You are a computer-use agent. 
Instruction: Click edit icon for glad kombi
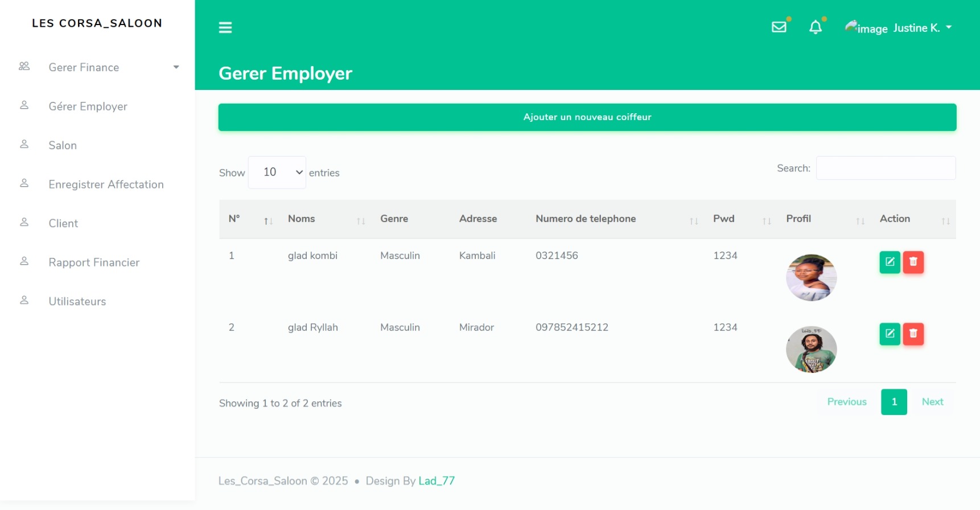click(x=890, y=262)
